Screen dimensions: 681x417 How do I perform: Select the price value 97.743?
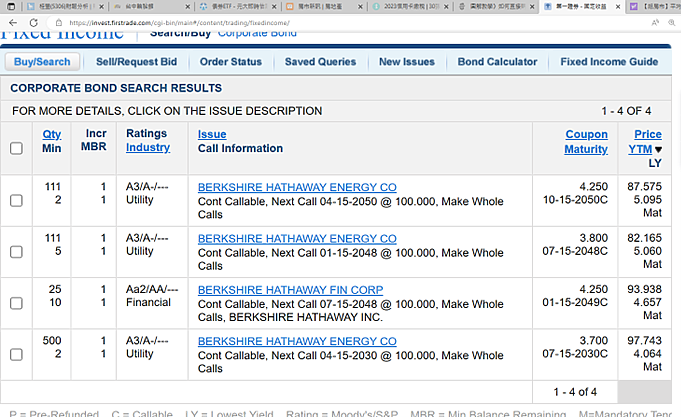tap(644, 340)
